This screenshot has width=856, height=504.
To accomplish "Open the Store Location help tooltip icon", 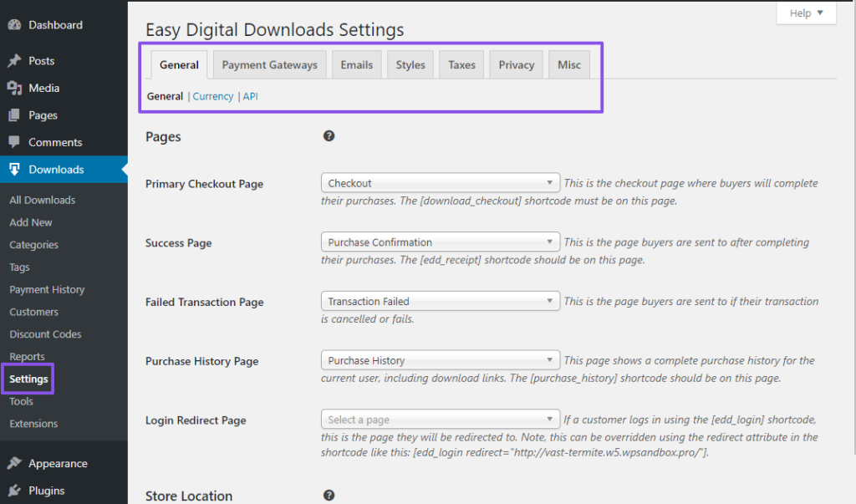I will tap(329, 496).
